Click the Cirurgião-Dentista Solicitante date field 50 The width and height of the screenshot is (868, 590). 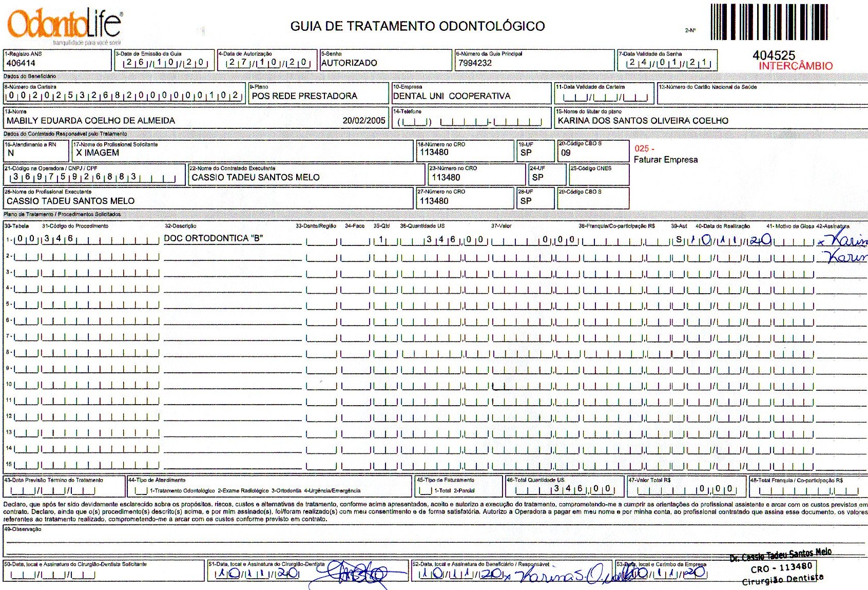104,570
